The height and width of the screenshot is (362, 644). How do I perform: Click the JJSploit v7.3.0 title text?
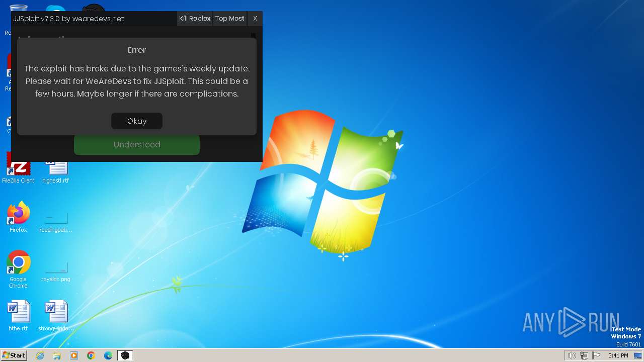click(68, 19)
